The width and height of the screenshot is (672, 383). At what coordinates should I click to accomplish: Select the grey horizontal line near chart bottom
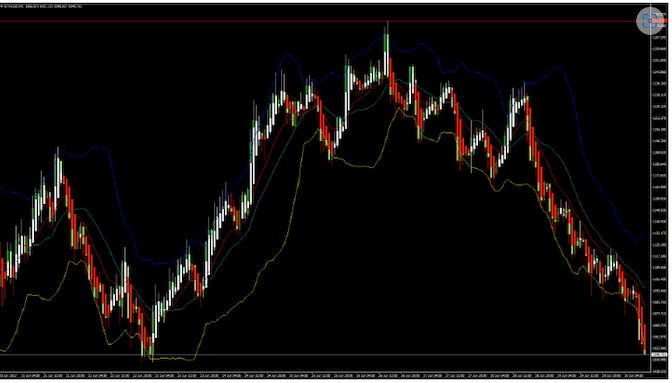tap(325, 354)
